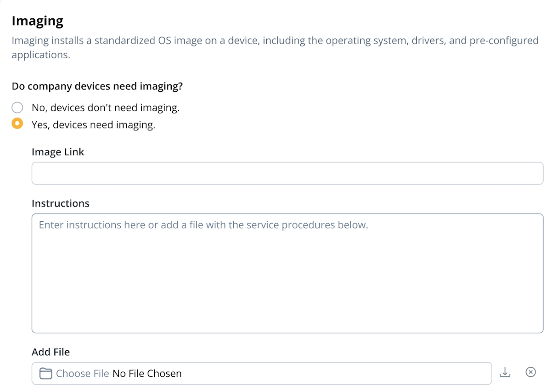The height and width of the screenshot is (392, 551).
Task: Click the "Instructions" field label
Action: (61, 203)
